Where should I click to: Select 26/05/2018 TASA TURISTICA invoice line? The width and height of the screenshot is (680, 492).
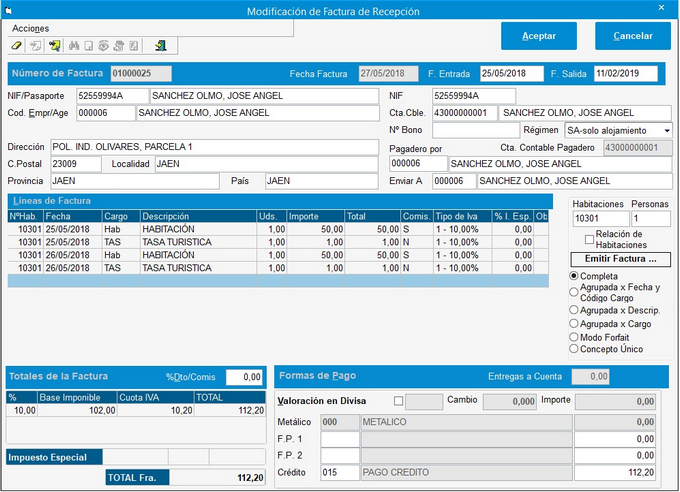278,268
